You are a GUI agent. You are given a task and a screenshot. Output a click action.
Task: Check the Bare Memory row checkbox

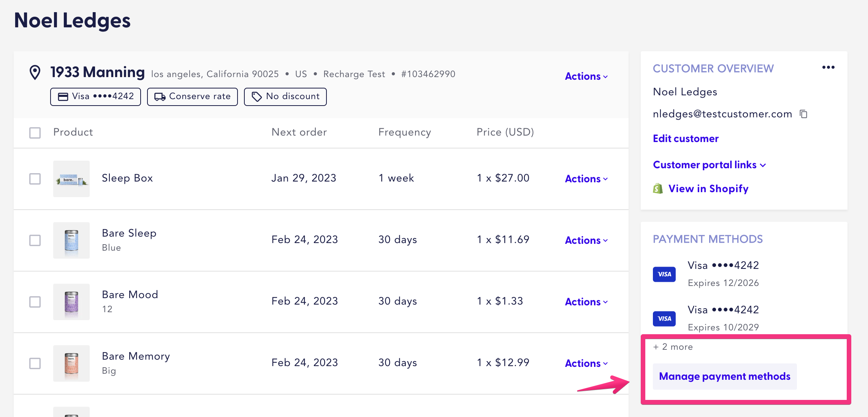[35, 363]
